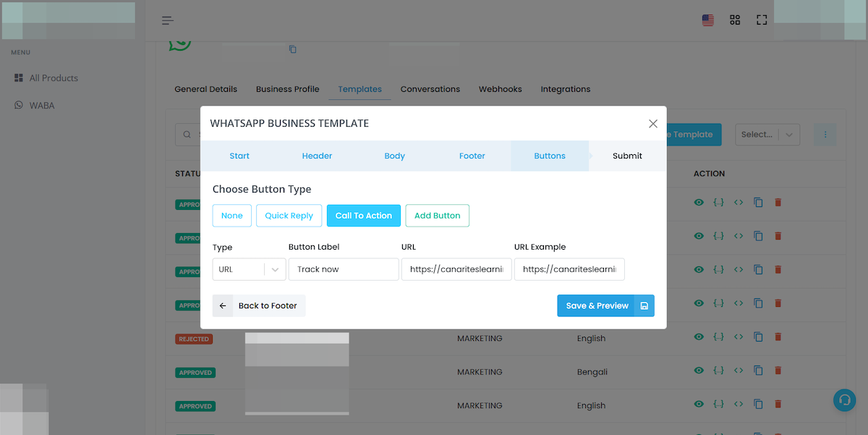868x435 pixels.
Task: Open JSON braces icon in Bengali row
Action: pyautogui.click(x=718, y=370)
